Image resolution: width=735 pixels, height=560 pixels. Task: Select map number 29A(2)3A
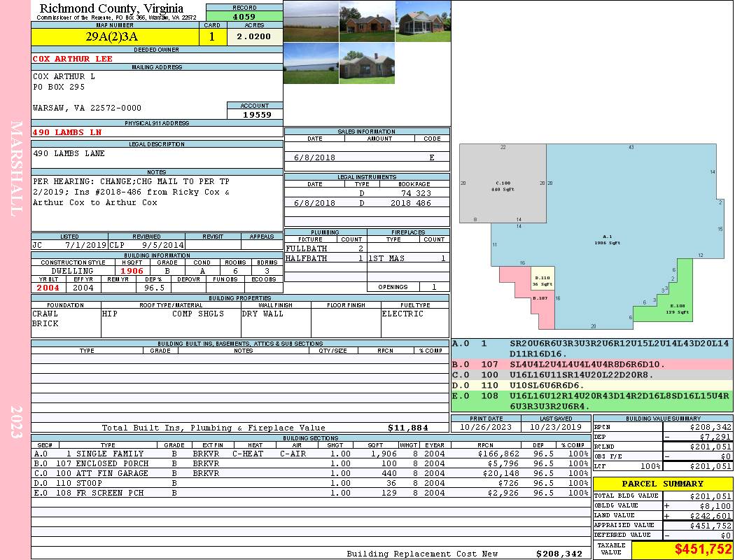[x=111, y=37]
